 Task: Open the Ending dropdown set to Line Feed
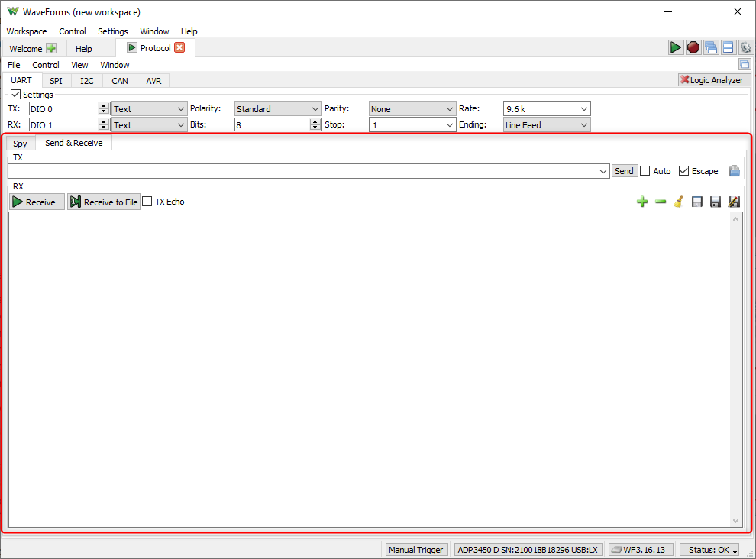pos(547,125)
